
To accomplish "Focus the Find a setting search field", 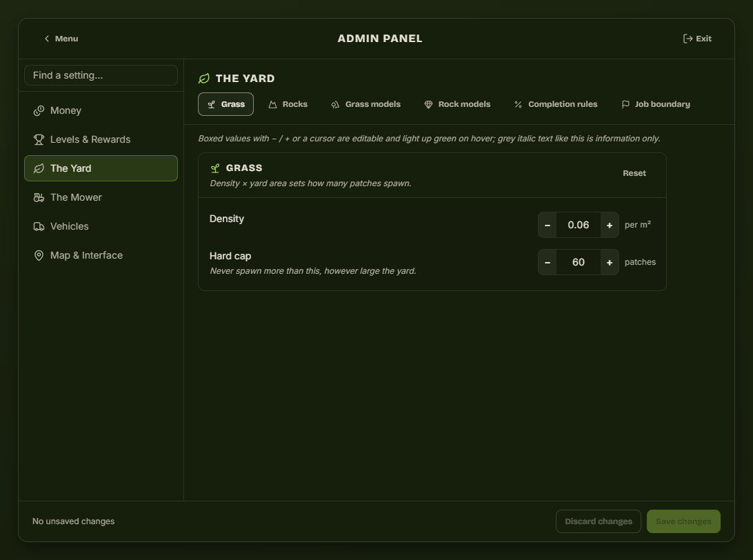I will tap(101, 75).
